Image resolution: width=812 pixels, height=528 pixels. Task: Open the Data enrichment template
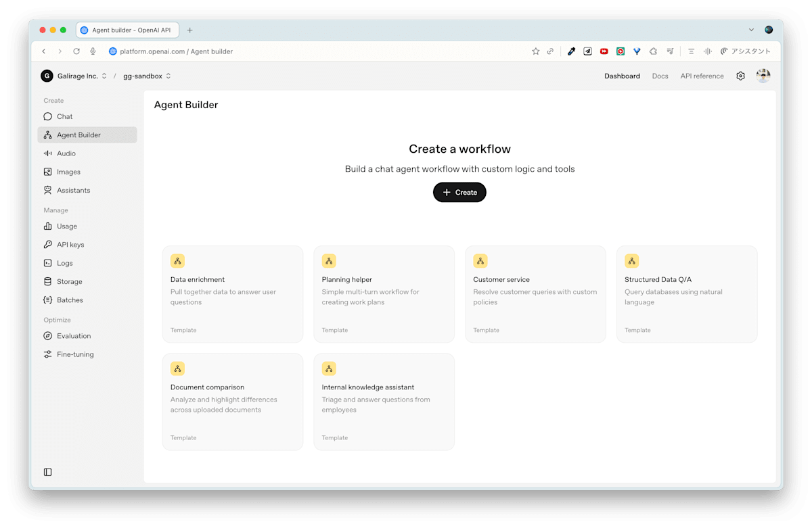[x=233, y=294]
